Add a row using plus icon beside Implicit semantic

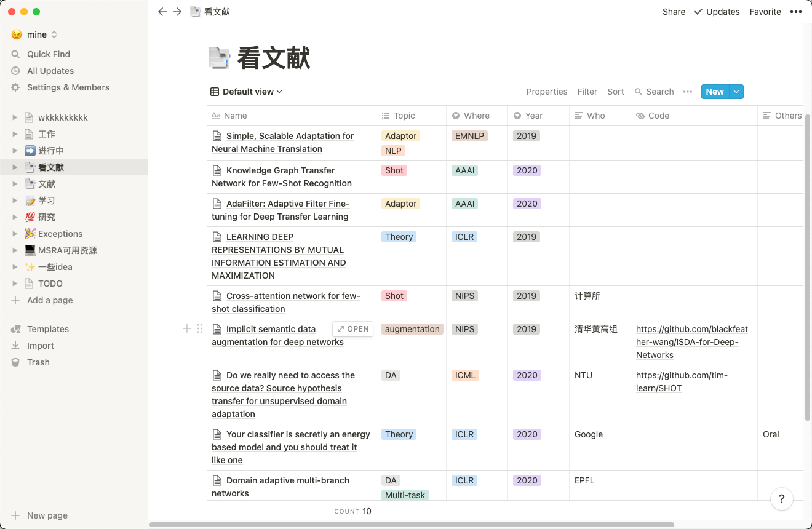pyautogui.click(x=187, y=329)
